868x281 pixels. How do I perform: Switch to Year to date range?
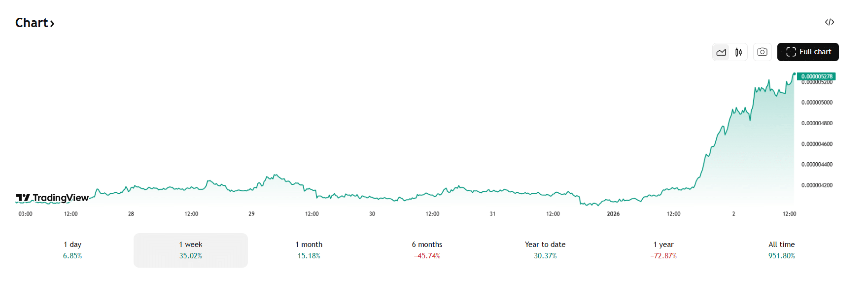(545, 250)
